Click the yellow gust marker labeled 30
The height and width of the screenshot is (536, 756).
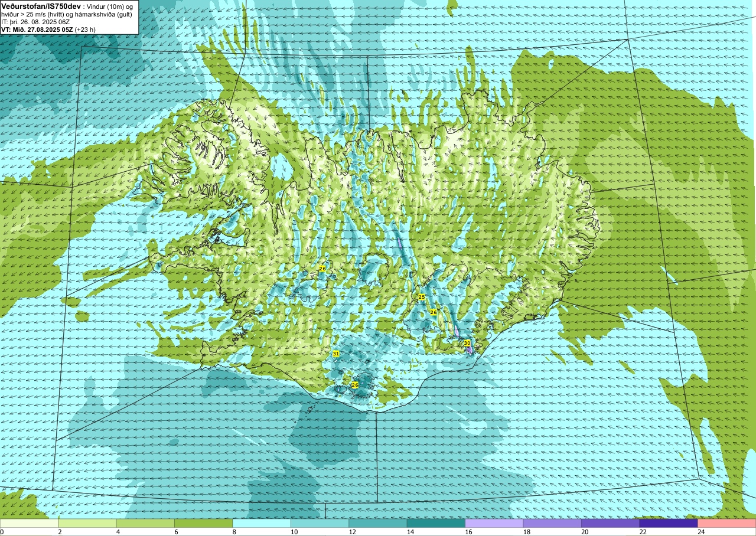coord(467,343)
